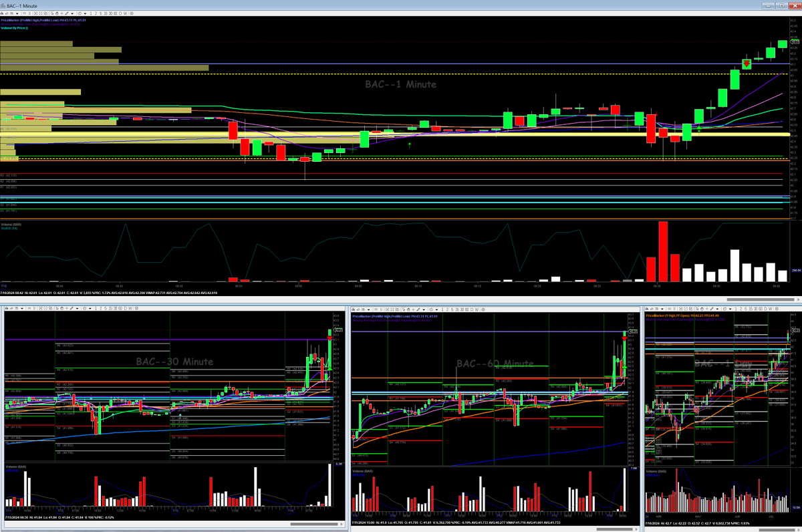802x532 pixels.
Task: Click the clock icon in BAC 30 Minute toolbar
Action: tap(84, 308)
